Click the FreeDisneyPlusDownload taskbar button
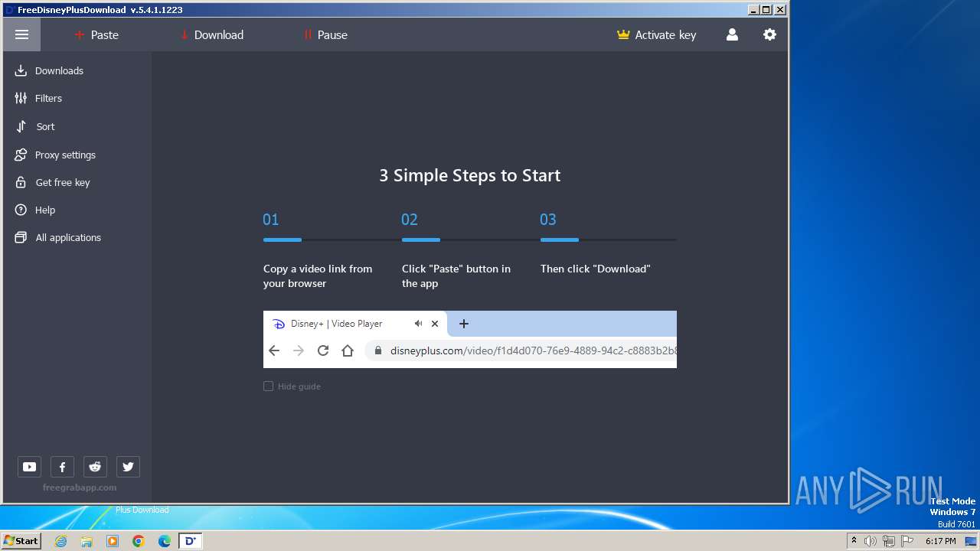980x551 pixels. tap(191, 541)
